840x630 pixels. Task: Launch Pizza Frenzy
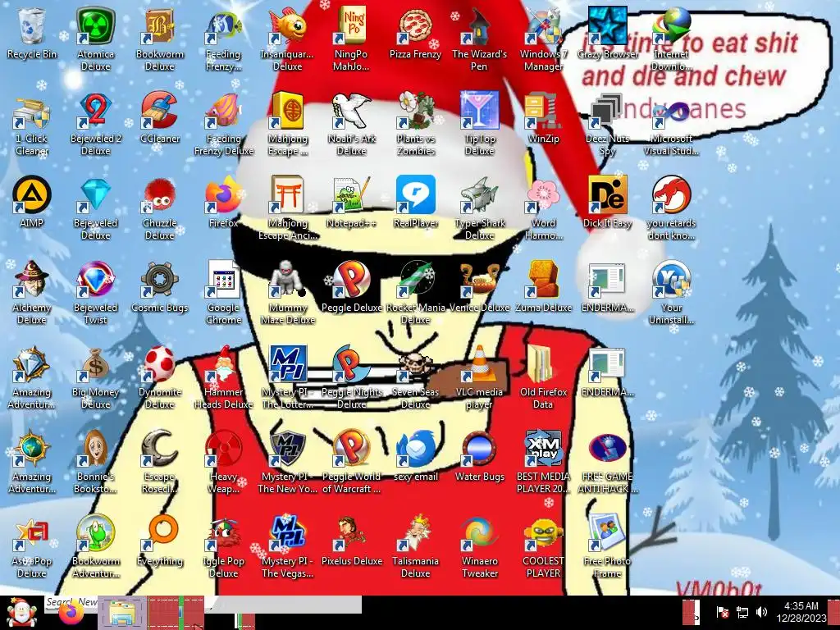pos(415,33)
